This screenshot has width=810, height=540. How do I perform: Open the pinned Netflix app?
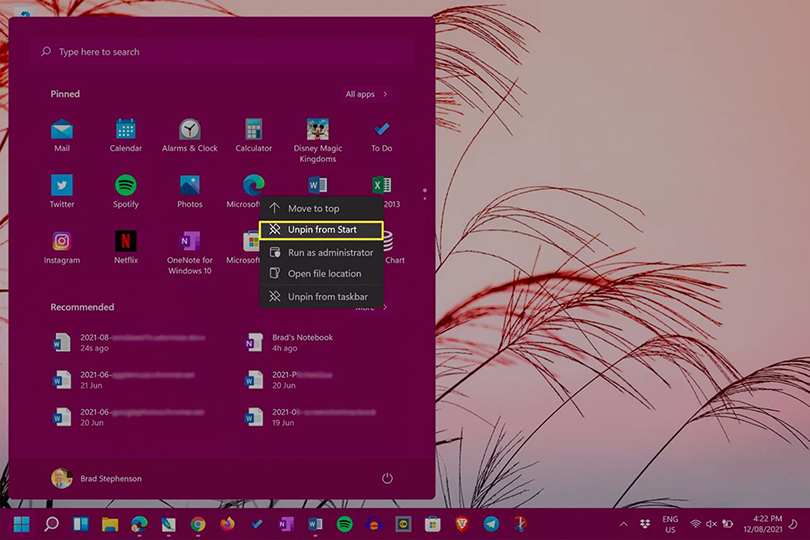[126, 247]
